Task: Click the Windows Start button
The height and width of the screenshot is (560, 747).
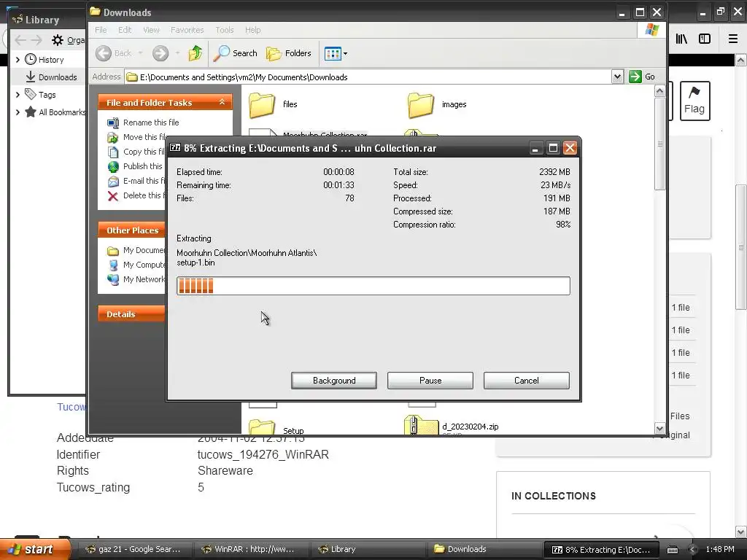Action: coord(34,550)
